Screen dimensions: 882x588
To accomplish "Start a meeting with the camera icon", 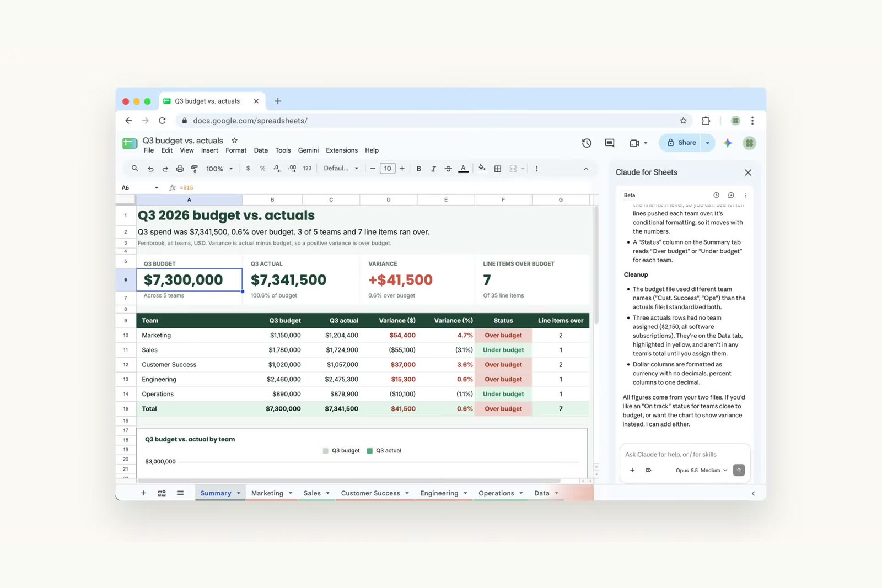I will point(634,143).
